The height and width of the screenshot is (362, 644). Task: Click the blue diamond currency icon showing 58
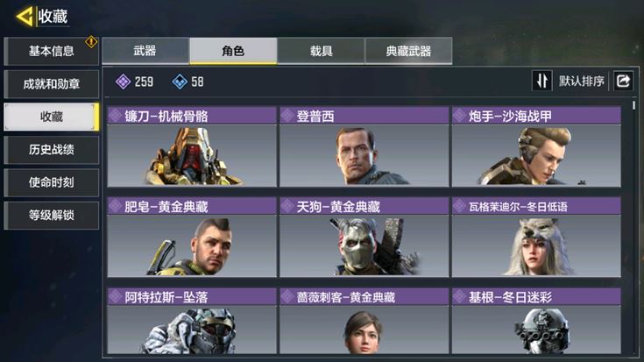coord(180,82)
